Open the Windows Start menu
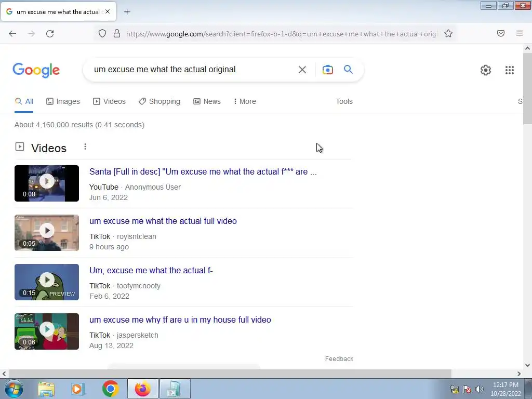Screen dimensions: 532x399 coord(14,389)
